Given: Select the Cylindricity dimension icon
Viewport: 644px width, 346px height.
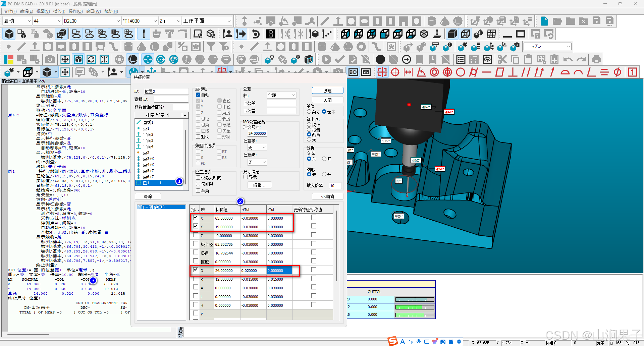Looking at the screenshot, I should tap(474, 72).
